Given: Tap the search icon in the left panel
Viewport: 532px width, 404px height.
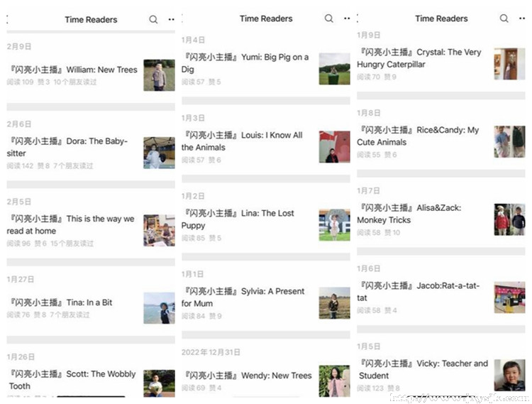Looking at the screenshot, I should (153, 19).
